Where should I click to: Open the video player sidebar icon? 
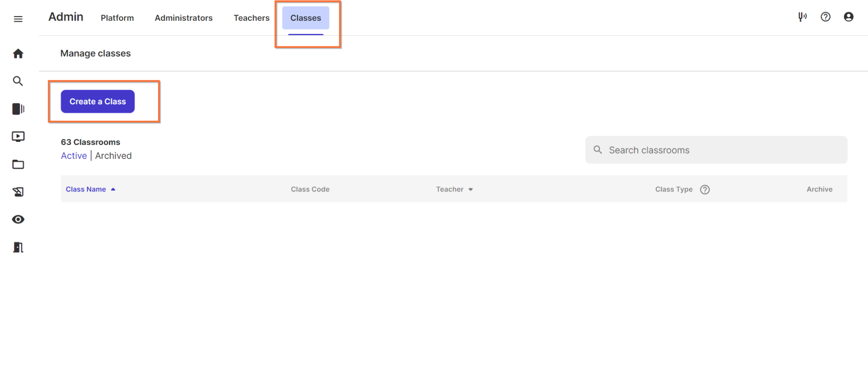[x=18, y=137]
